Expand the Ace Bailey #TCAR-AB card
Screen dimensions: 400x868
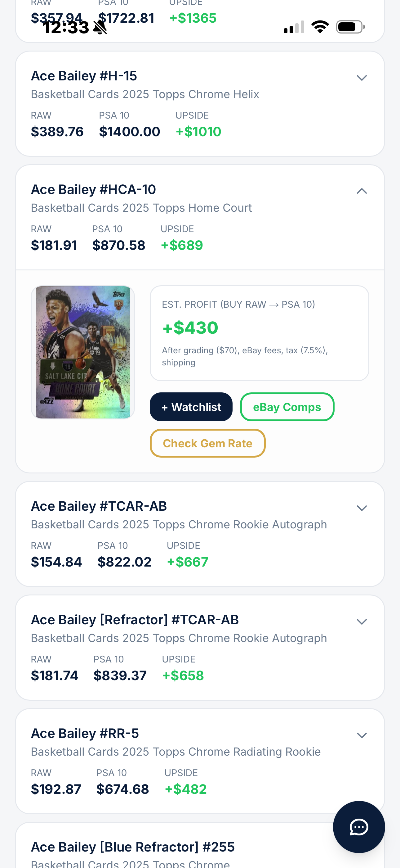[362, 508]
